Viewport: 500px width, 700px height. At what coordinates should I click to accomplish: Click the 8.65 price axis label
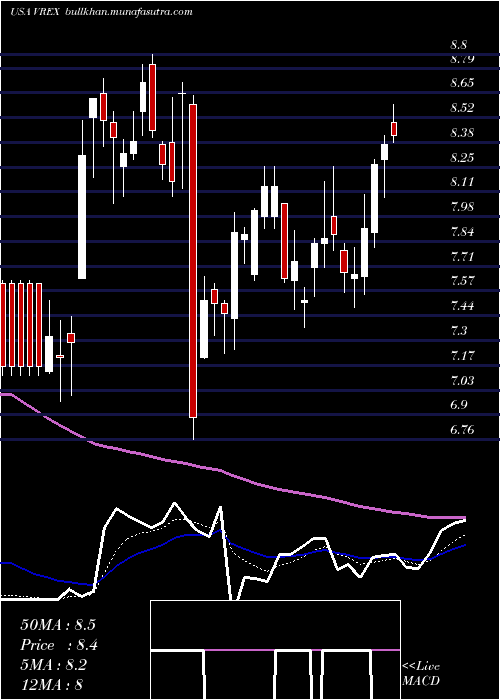pos(462,83)
